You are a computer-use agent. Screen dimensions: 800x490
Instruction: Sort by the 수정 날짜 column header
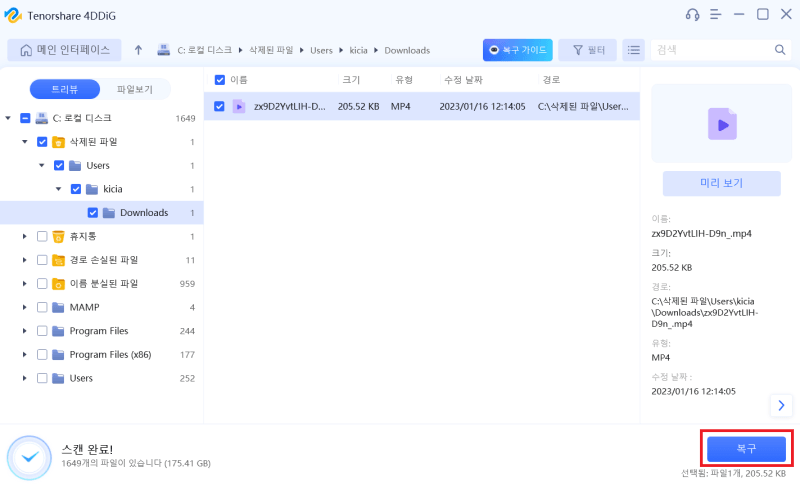point(463,80)
